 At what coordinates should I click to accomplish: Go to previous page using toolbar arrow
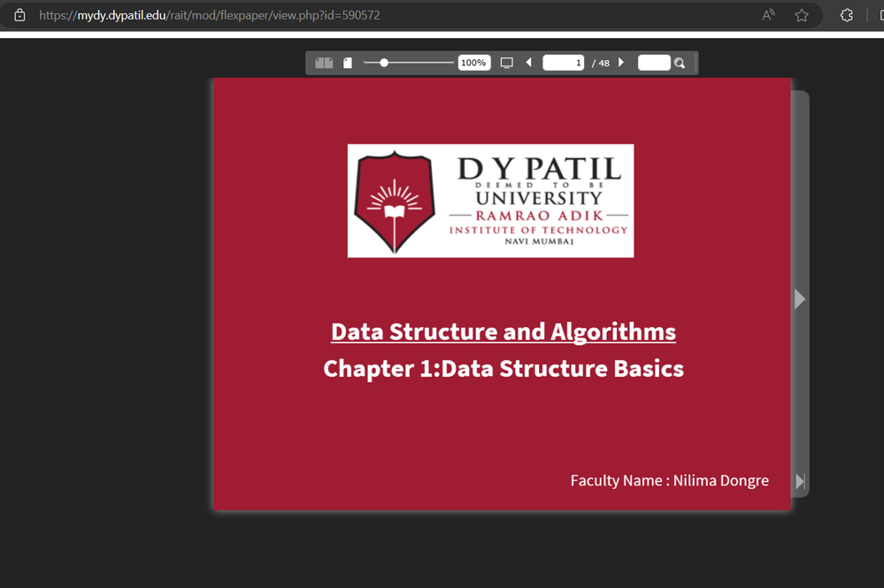529,63
